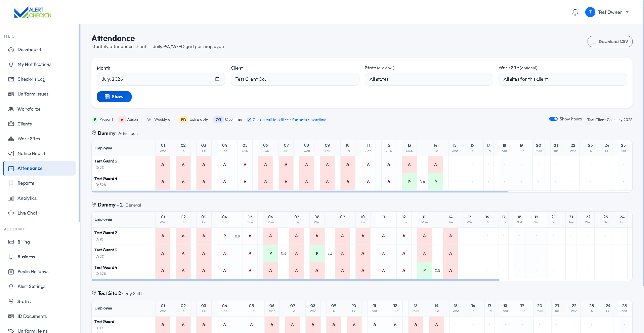Click the Dummy - 2 table horizontal scrollbar
The height and width of the screenshot is (333, 644).
pyautogui.click(x=296, y=280)
